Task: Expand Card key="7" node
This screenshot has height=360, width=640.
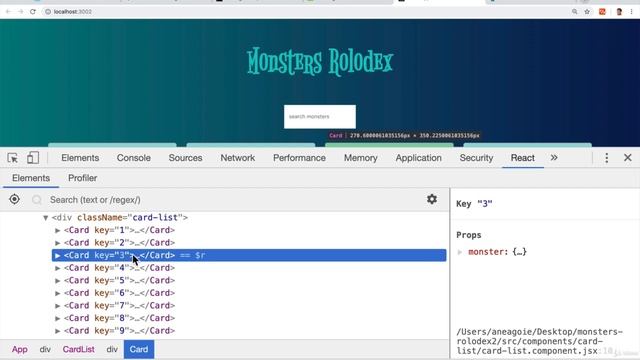Action: [x=58, y=306]
